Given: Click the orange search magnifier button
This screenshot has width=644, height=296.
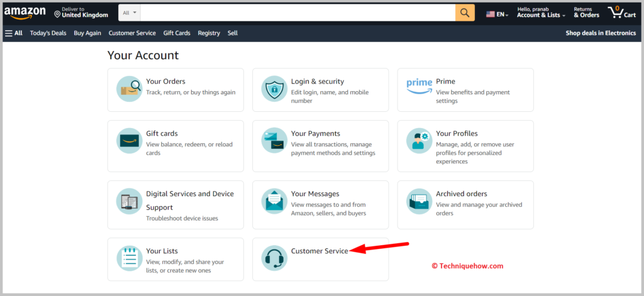Looking at the screenshot, I should (x=465, y=13).
